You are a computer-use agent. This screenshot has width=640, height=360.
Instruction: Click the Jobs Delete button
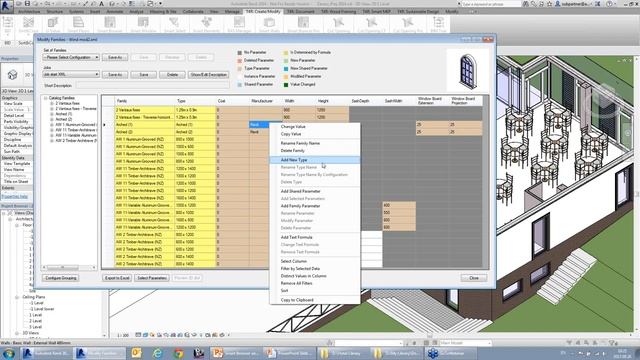[172, 75]
